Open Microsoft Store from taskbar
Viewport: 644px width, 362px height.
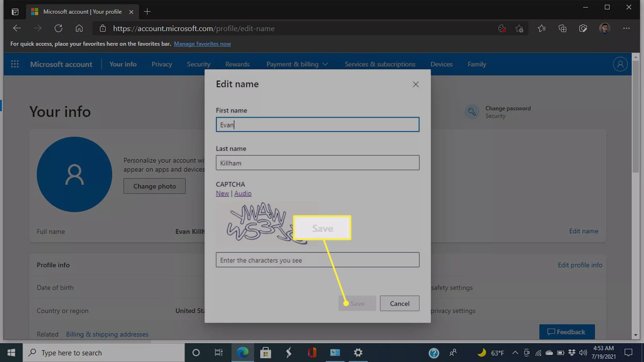[265, 353]
